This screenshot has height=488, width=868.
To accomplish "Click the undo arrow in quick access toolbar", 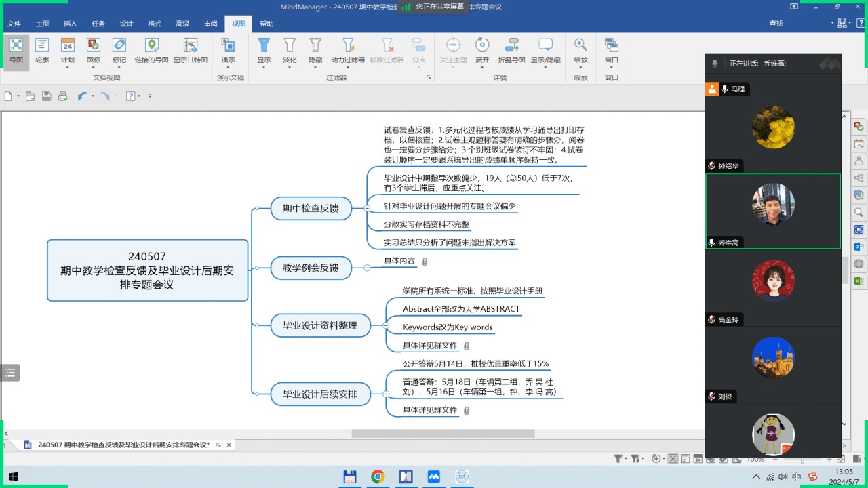I will pos(82,96).
